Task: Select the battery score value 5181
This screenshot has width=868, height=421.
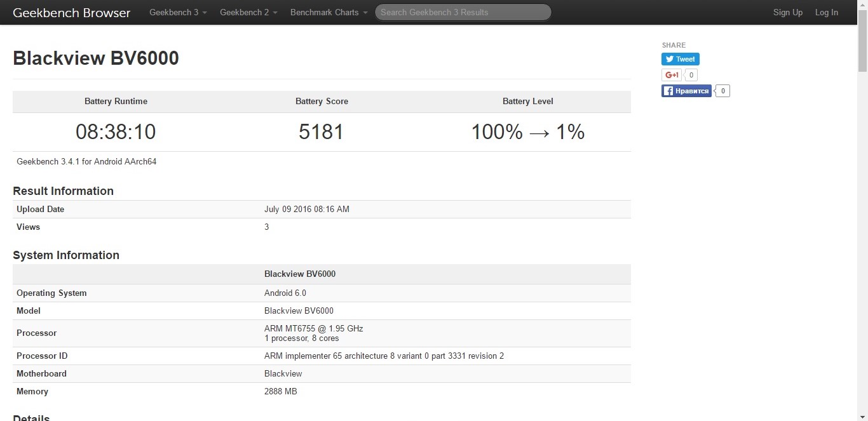Action: pos(322,132)
